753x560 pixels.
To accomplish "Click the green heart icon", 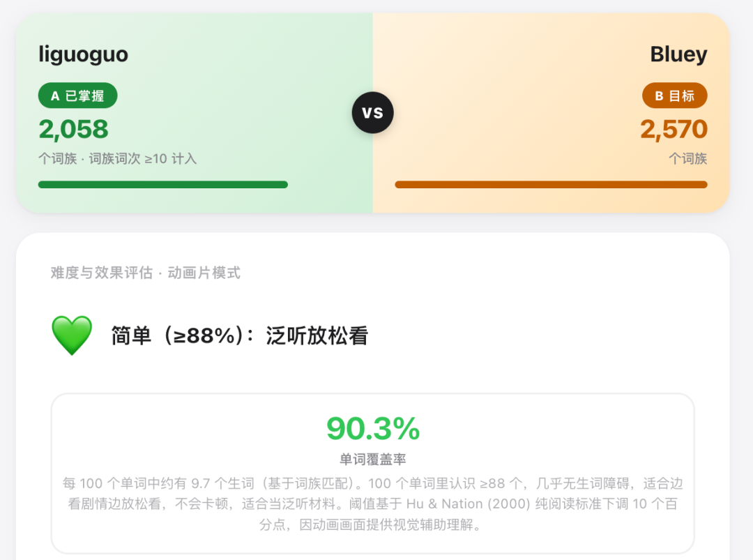I will pyautogui.click(x=72, y=335).
